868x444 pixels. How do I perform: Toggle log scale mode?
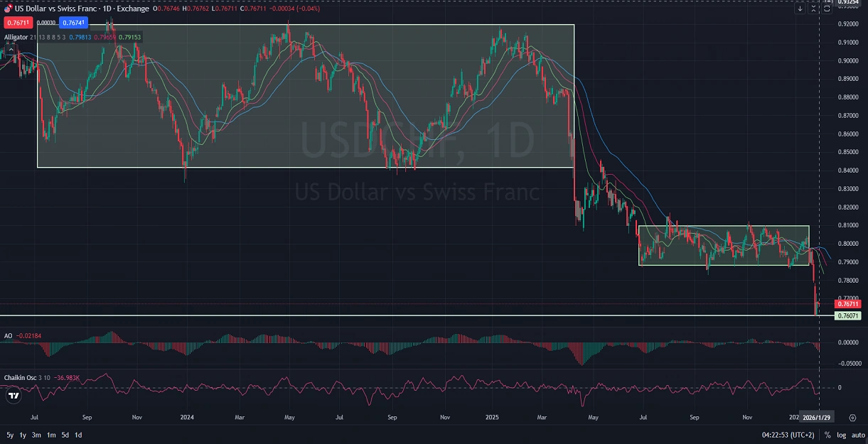coord(842,435)
